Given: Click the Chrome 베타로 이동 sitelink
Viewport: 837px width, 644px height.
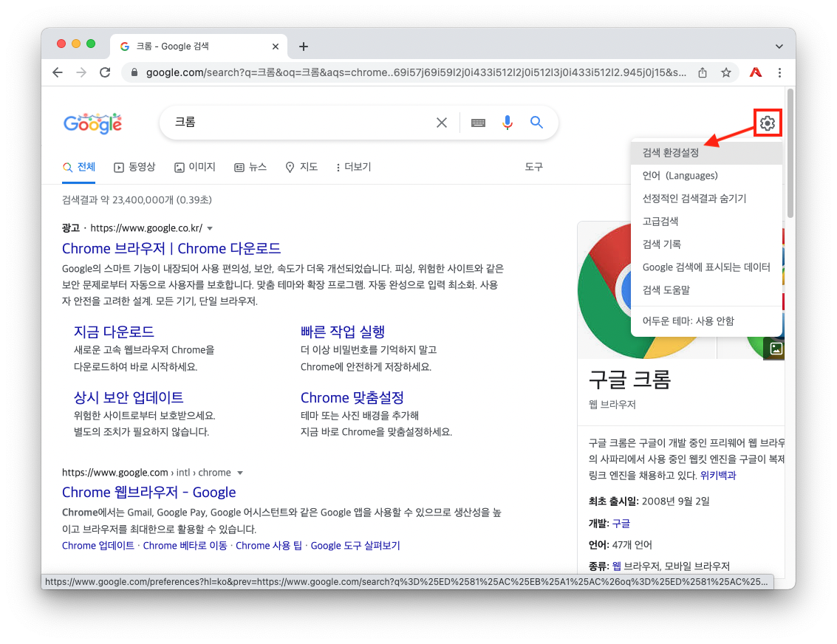Looking at the screenshot, I should 185,546.
